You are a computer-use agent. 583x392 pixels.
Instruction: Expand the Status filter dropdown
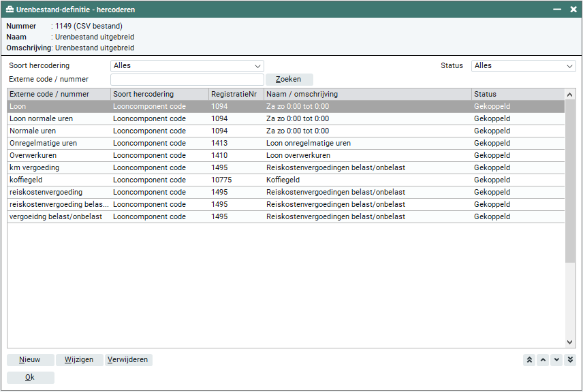(523, 66)
